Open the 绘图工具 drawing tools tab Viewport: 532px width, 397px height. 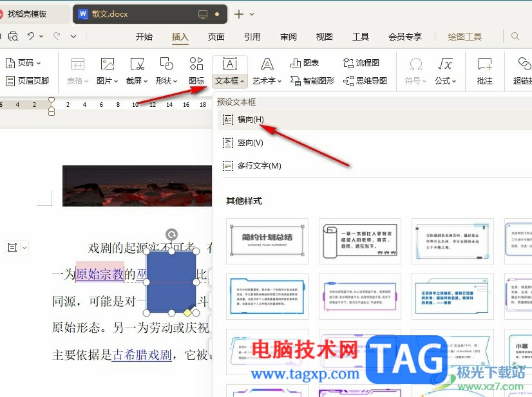[465, 37]
